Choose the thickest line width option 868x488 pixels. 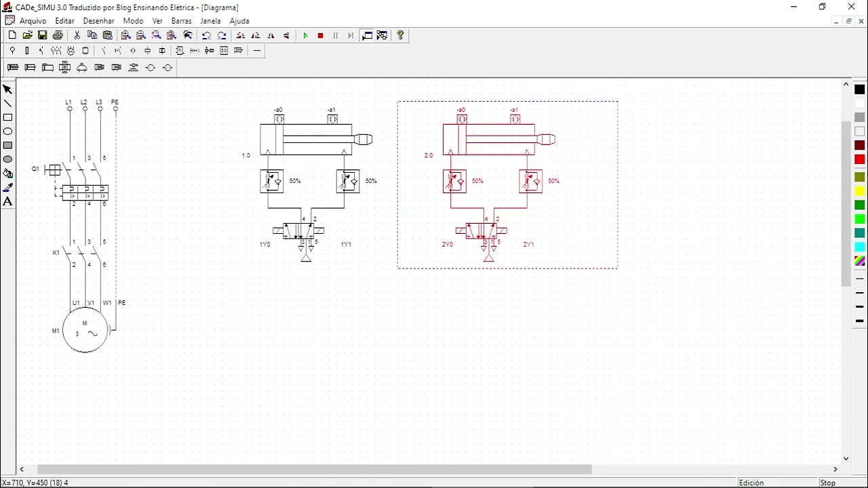[860, 321]
